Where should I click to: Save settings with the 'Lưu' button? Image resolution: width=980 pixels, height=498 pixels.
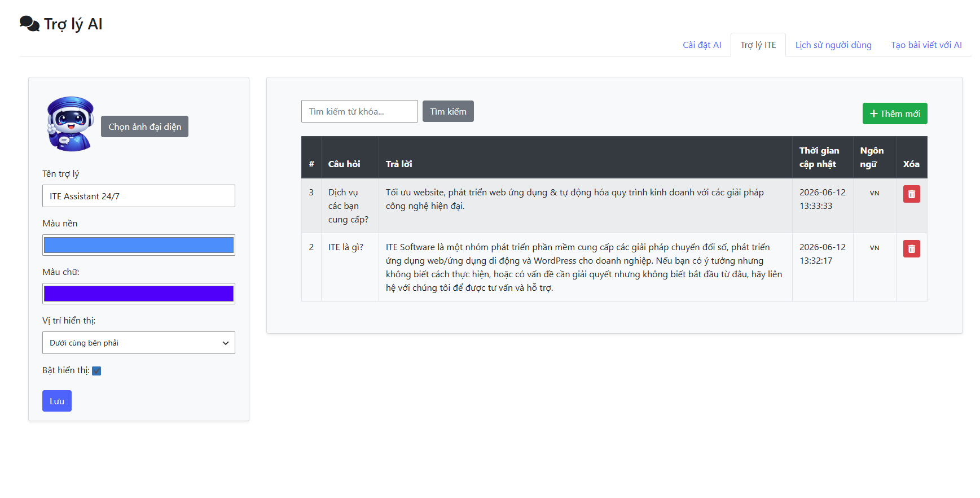(57, 401)
